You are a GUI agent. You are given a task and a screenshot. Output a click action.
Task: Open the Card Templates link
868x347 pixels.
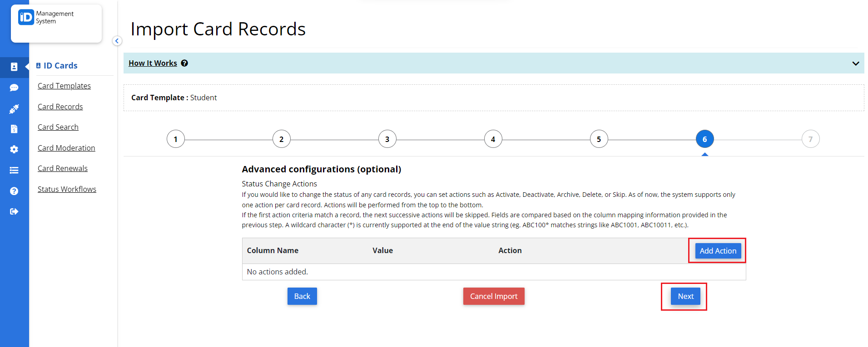pos(64,85)
